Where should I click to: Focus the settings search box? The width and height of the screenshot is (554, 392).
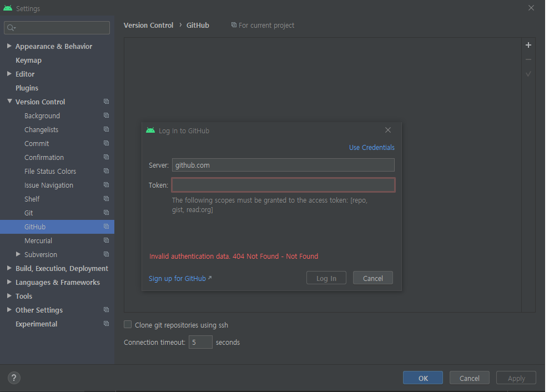point(57,28)
